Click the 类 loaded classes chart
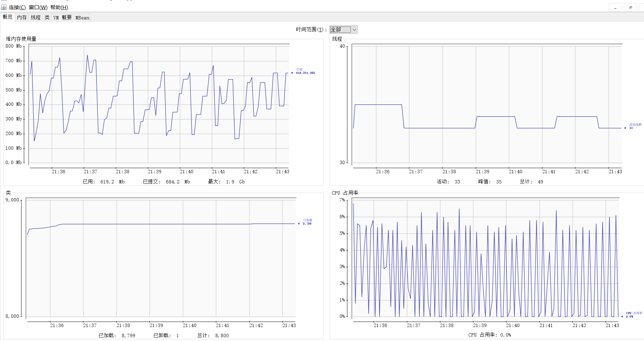This screenshot has width=644, height=341. point(161,258)
